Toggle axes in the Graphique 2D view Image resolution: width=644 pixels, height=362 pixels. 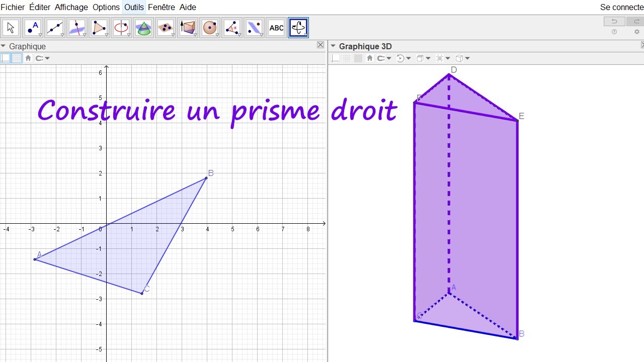[x=6, y=58]
